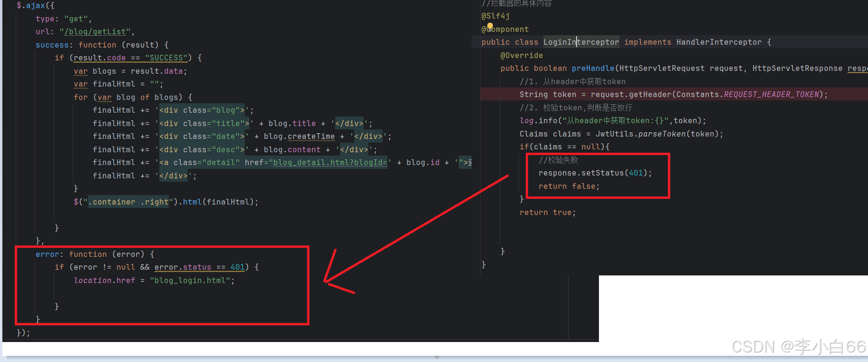This screenshot has height=362, width=868.
Task: Click the "return true;" statement
Action: [x=548, y=213]
